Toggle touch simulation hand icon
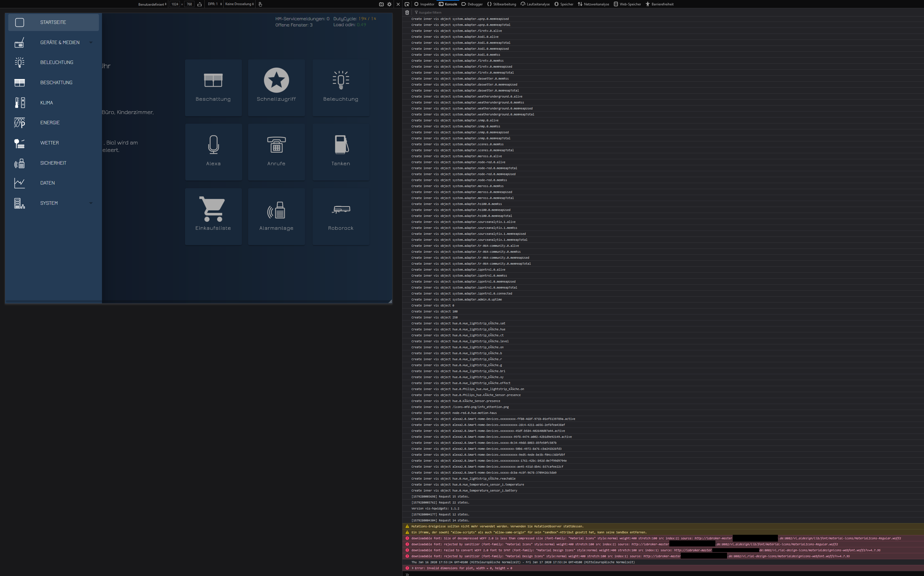The width and height of the screenshot is (924, 576). tap(260, 4)
